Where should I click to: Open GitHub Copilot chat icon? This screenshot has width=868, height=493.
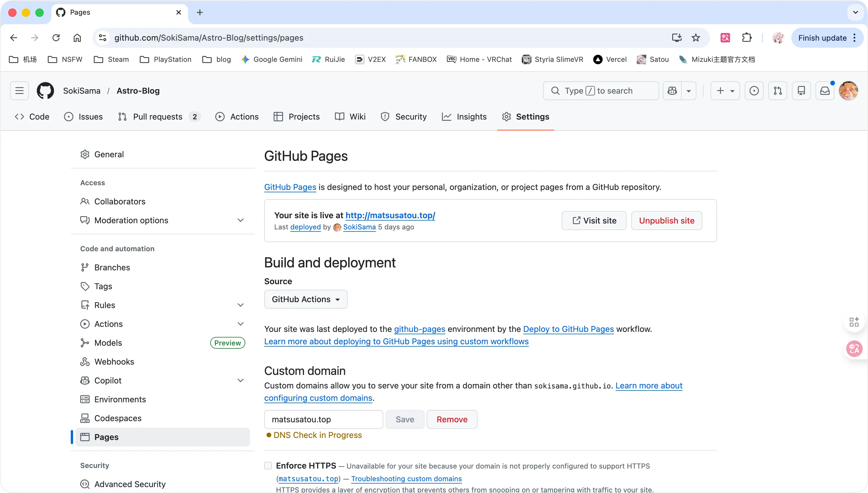pyautogui.click(x=672, y=91)
